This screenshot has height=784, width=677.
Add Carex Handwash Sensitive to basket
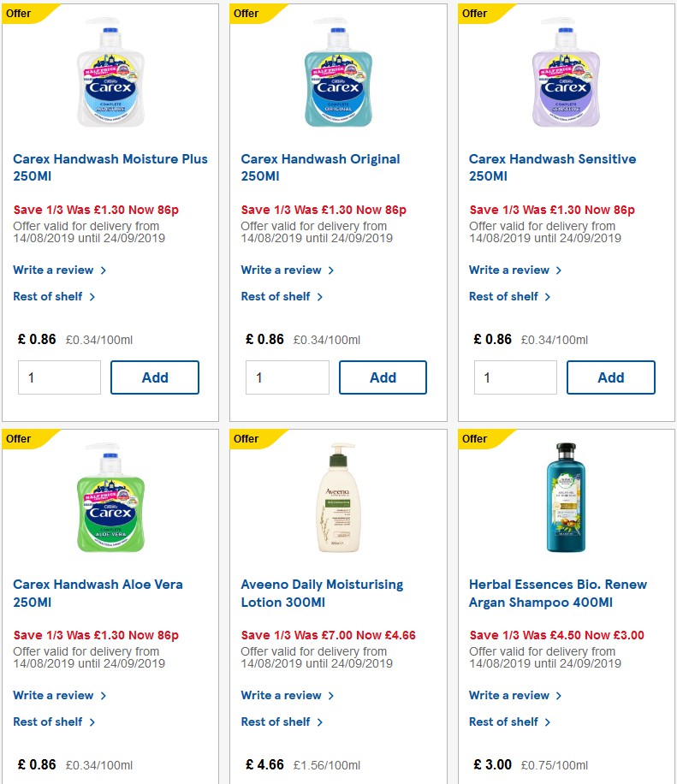[x=610, y=377]
